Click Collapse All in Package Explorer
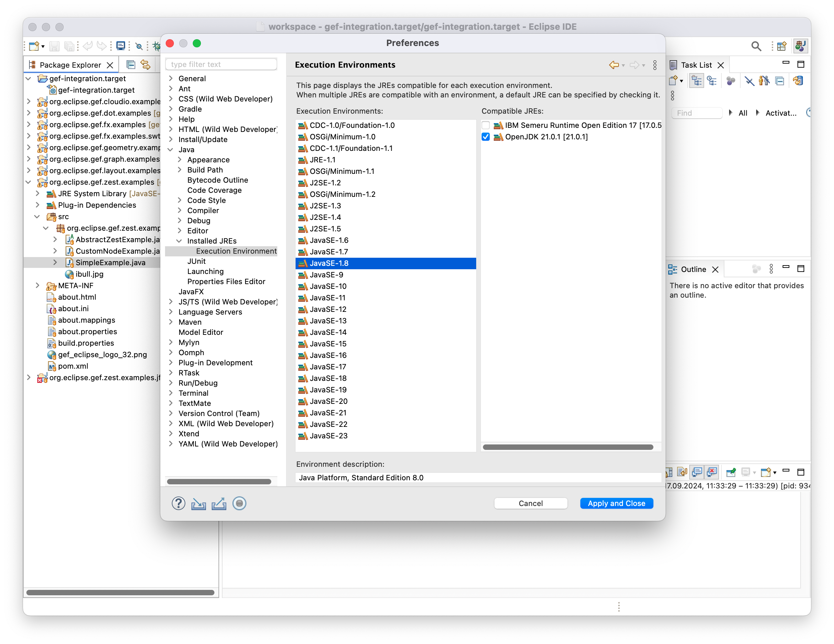The image size is (834, 644). pyautogui.click(x=131, y=65)
